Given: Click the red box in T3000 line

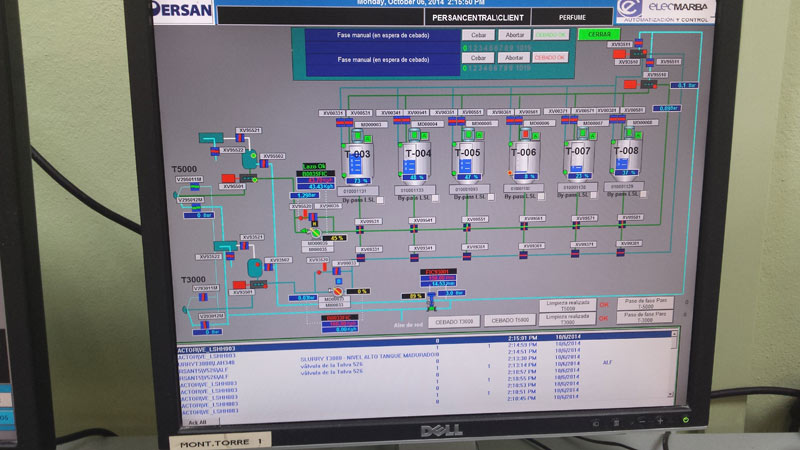Looking at the screenshot, I should tap(239, 285).
